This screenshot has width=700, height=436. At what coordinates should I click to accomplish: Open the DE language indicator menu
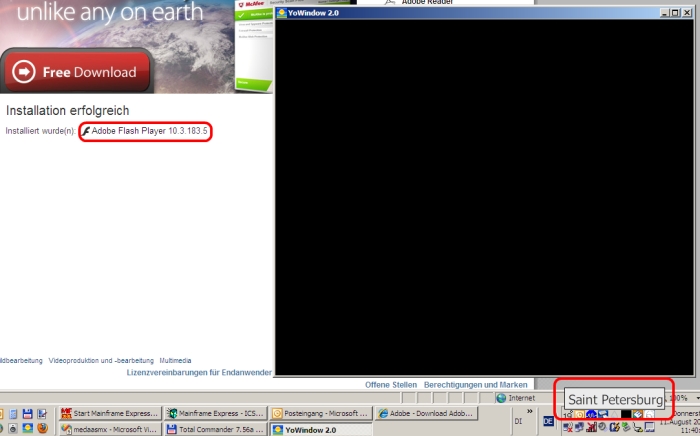point(548,421)
